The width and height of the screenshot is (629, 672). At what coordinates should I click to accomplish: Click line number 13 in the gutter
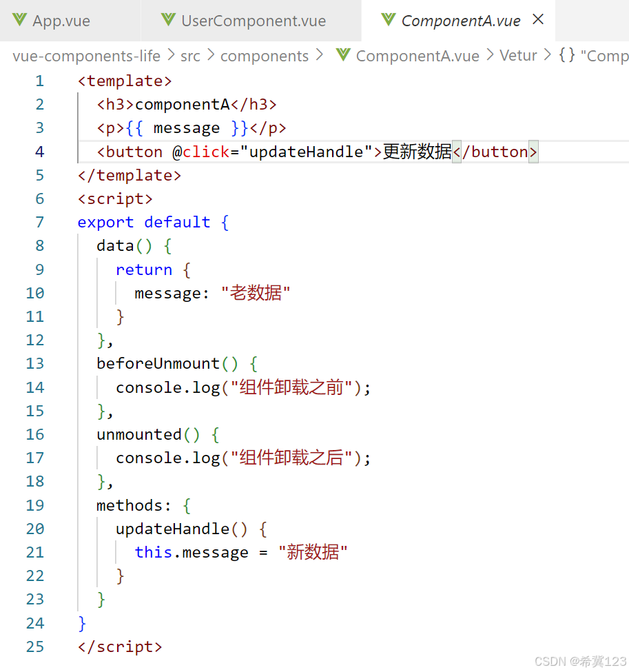[34, 364]
